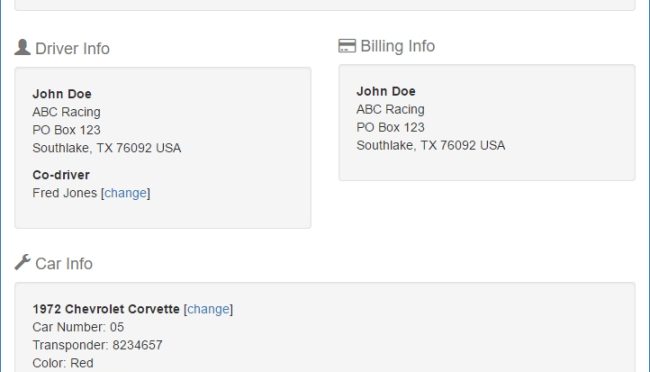Select the Car Info heading
This screenshot has width=650, height=372.
point(64,264)
